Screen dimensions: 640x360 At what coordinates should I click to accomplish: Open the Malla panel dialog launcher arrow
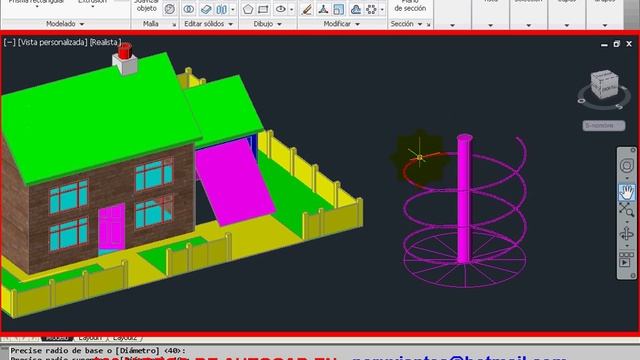[x=174, y=24]
